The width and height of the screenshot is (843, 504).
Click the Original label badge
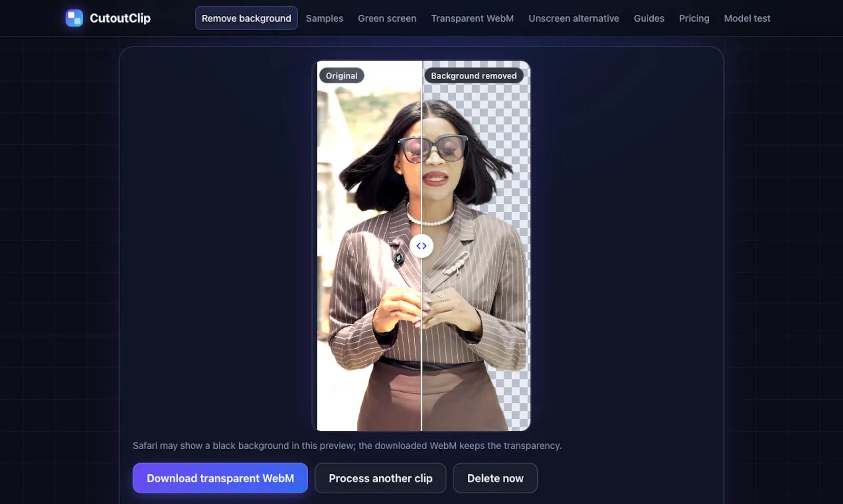click(341, 76)
